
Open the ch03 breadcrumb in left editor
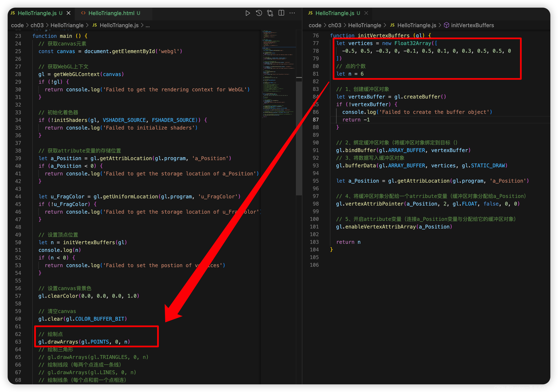(x=37, y=25)
